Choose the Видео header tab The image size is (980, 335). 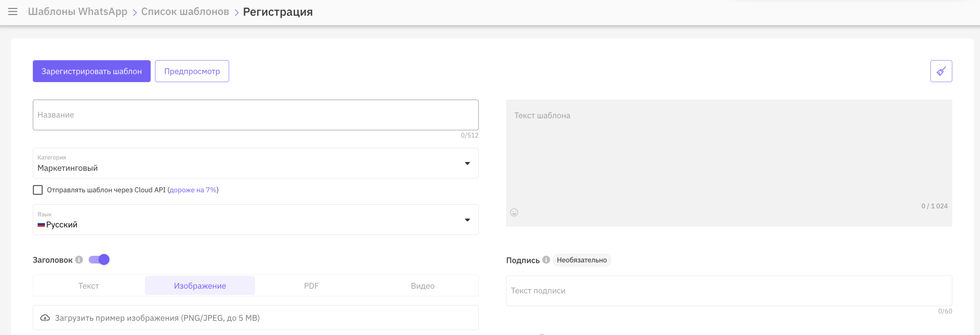[x=422, y=286]
